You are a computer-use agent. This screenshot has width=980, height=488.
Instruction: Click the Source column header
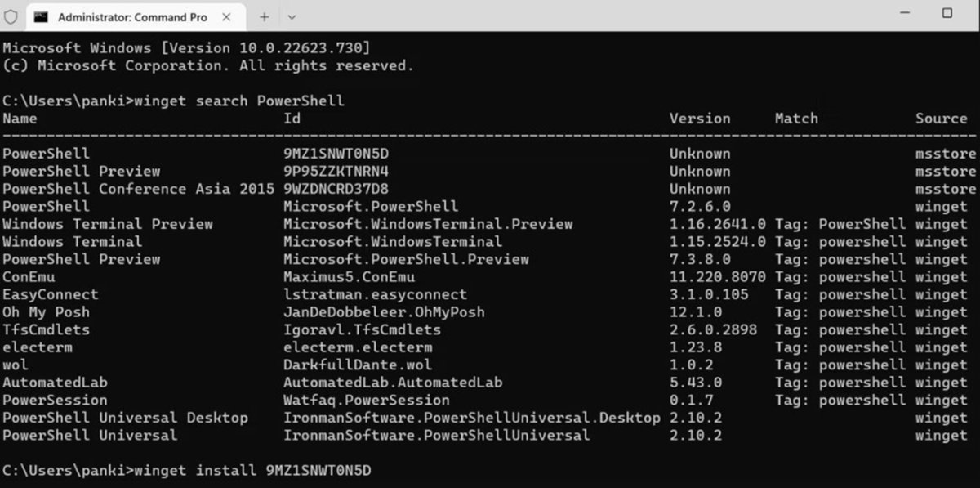point(941,118)
